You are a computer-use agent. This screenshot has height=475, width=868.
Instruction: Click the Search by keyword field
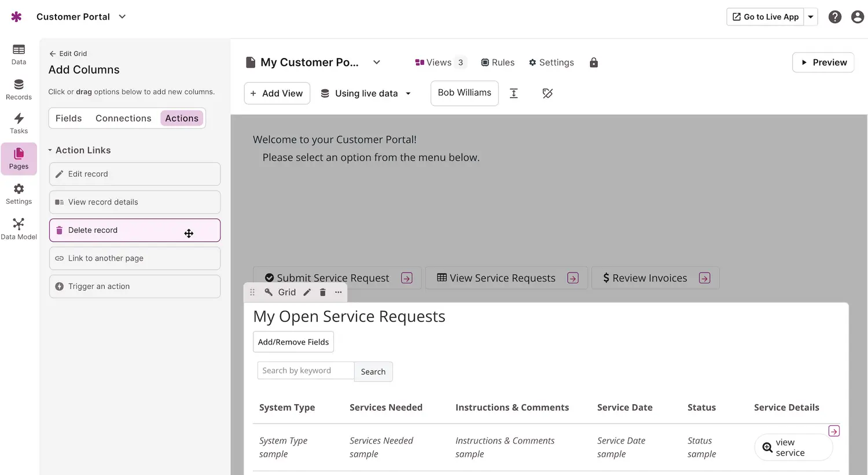point(305,371)
